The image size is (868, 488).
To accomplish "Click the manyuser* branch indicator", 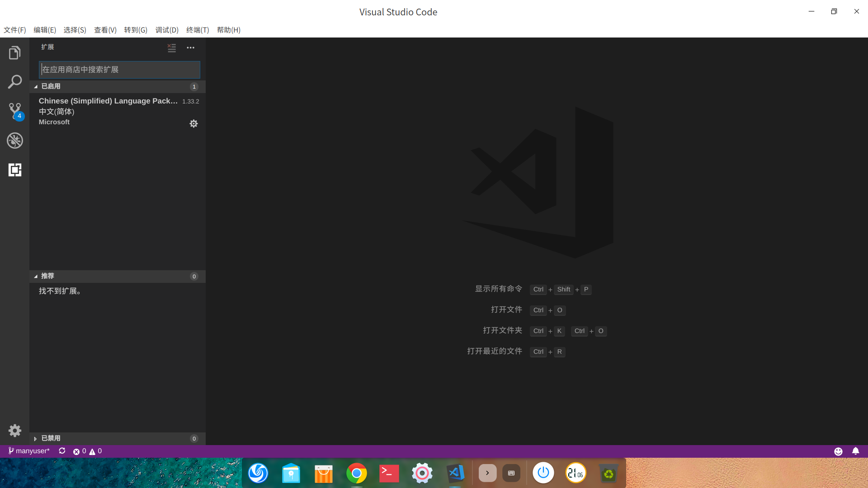I will pos(29,451).
